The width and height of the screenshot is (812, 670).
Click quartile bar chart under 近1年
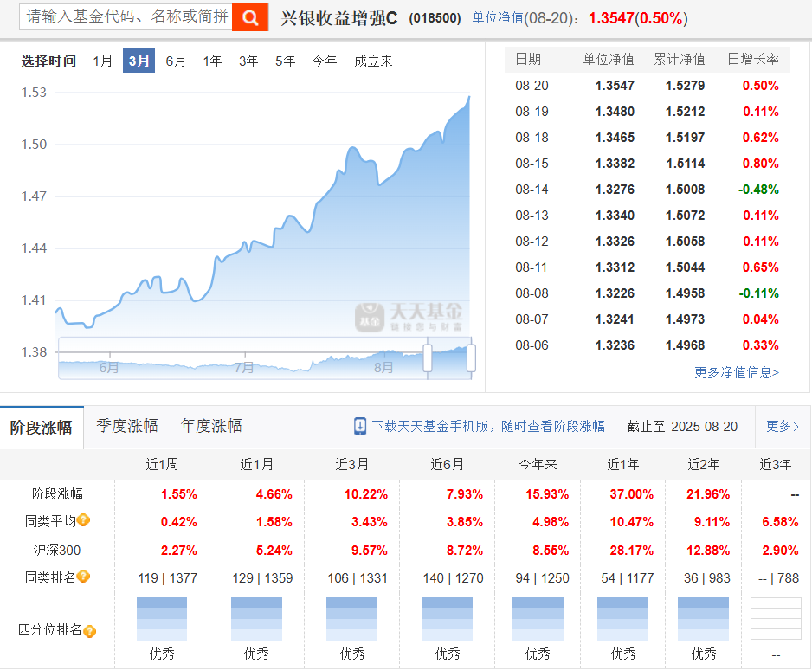tap(622, 619)
